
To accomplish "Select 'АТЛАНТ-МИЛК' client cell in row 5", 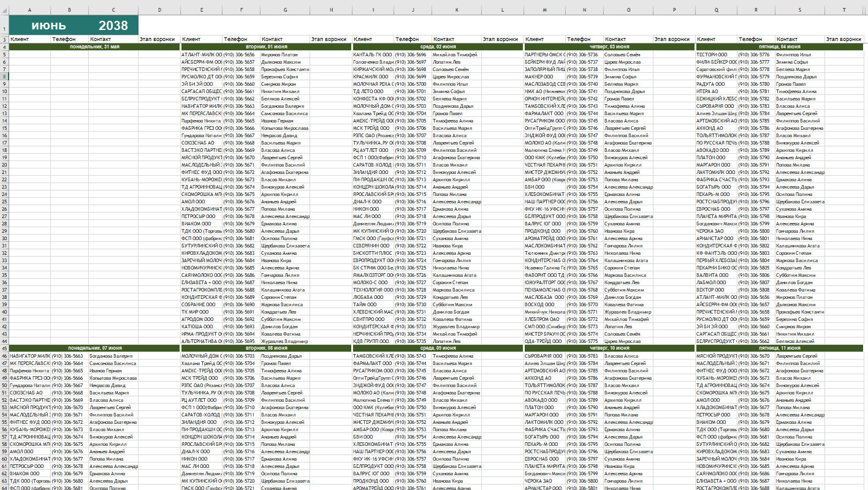I will (x=201, y=54).
